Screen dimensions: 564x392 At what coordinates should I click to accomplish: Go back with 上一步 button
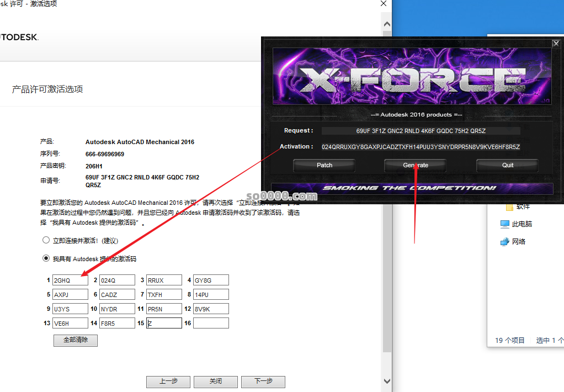[x=168, y=382]
